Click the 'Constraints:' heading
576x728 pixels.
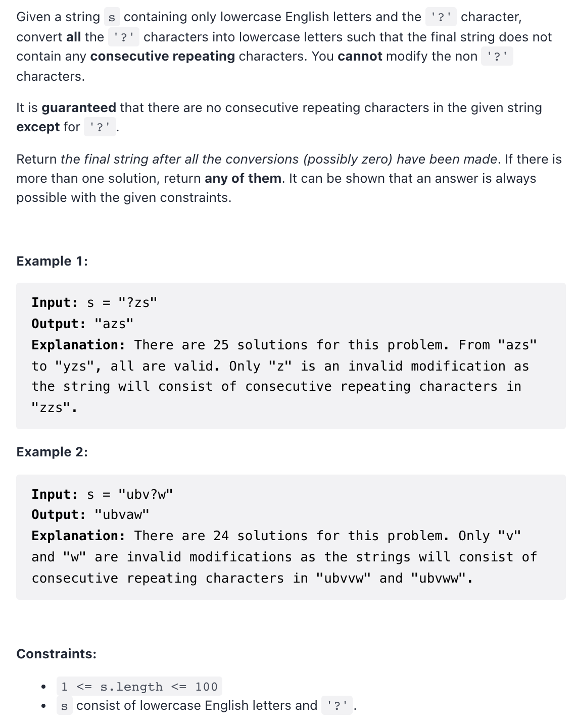[57, 654]
